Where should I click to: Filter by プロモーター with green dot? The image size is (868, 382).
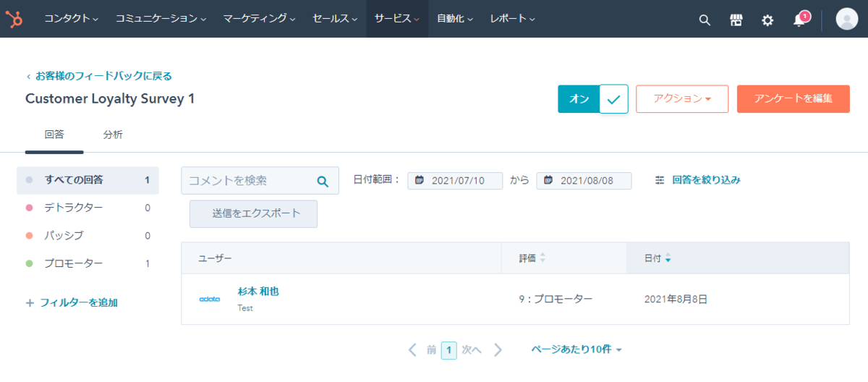74,263
